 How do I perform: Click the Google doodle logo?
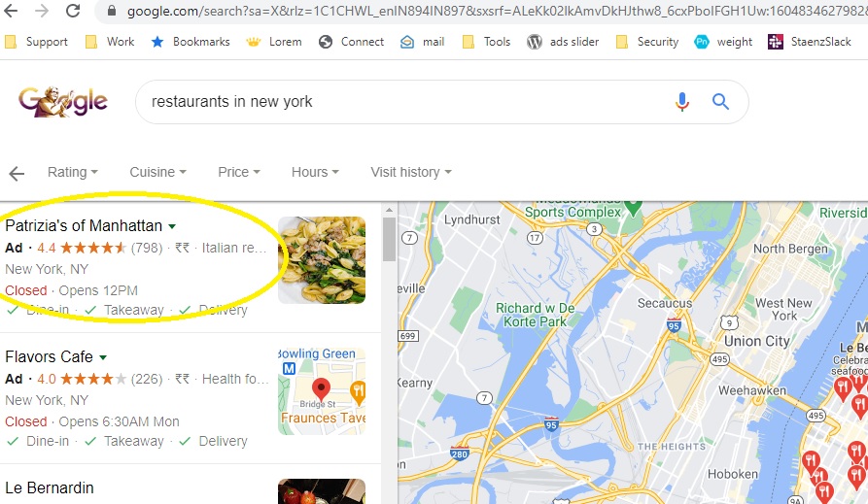pyautogui.click(x=62, y=102)
